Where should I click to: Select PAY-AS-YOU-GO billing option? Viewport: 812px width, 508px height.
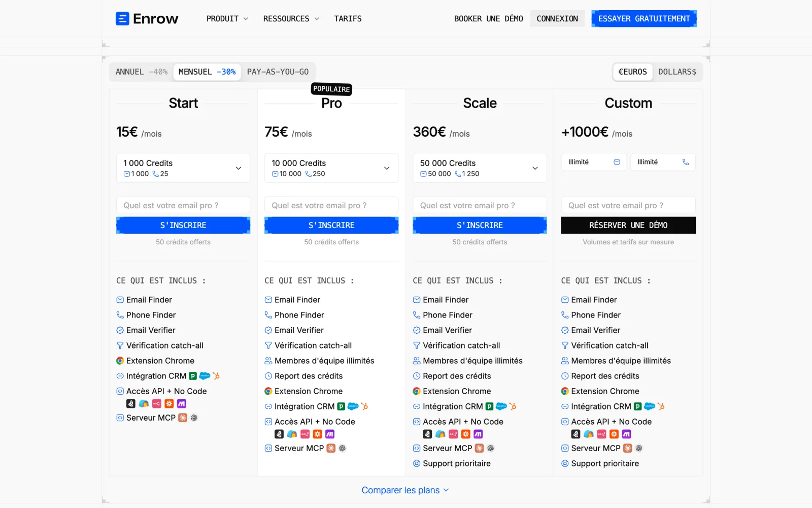278,72
